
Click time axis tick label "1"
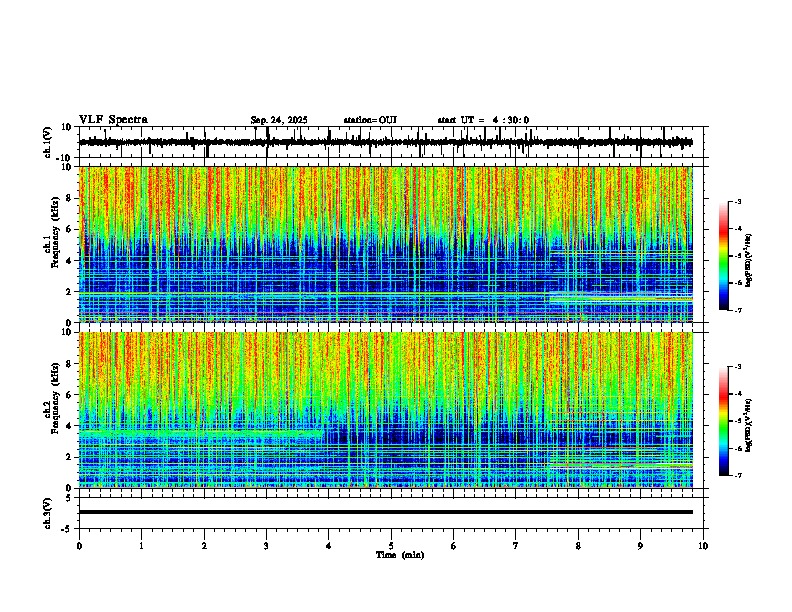coord(141,546)
